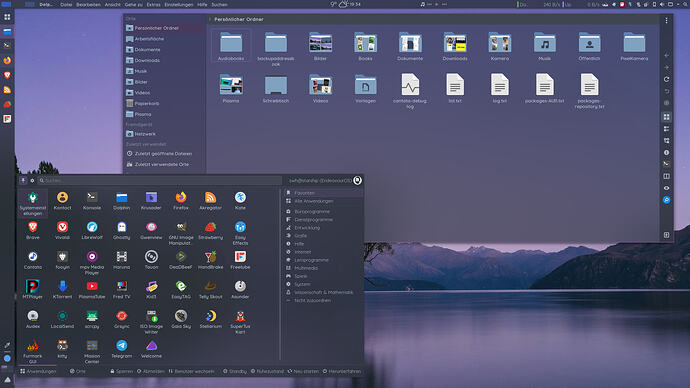Launch Telegram from launcher grid

121,349
